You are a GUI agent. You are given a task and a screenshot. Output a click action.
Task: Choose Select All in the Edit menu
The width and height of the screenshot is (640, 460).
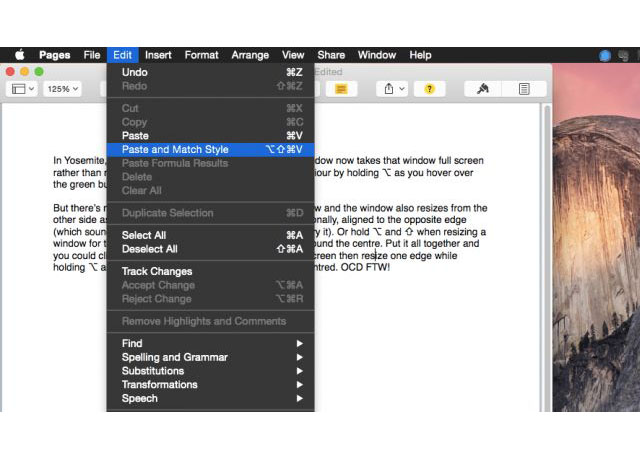[x=211, y=235]
